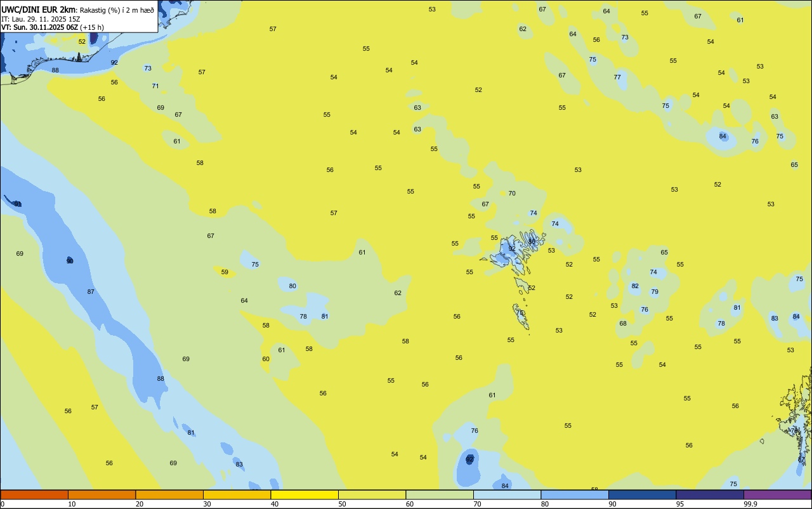
Task: Pick the medium blue 80–90 legend swatch
Action: point(575,494)
